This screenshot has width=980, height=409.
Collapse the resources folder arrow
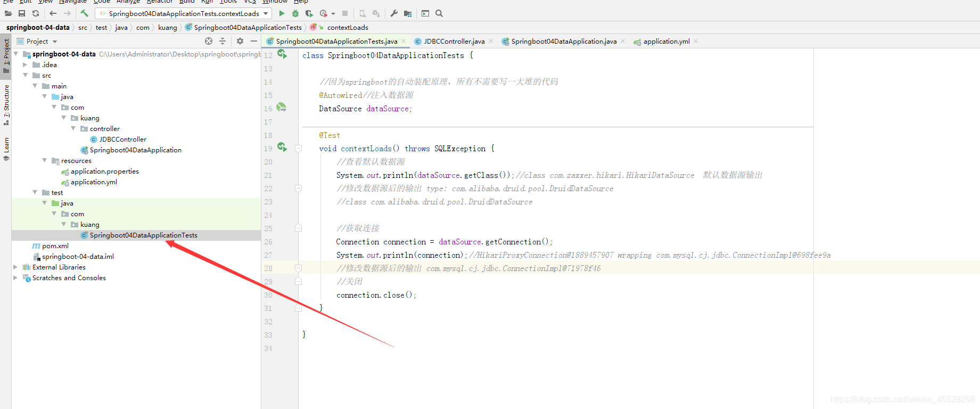44,160
